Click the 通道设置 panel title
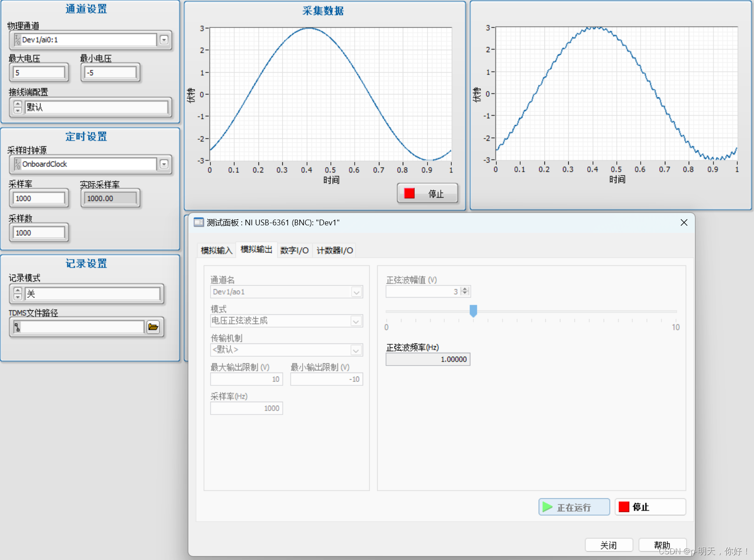Viewport: 754px width, 560px height. click(86, 9)
